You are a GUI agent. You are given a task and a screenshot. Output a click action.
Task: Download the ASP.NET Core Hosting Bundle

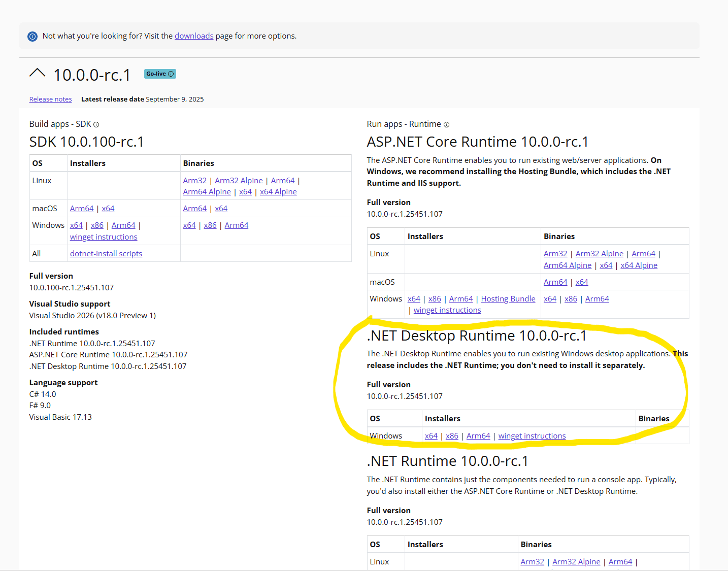[508, 299]
